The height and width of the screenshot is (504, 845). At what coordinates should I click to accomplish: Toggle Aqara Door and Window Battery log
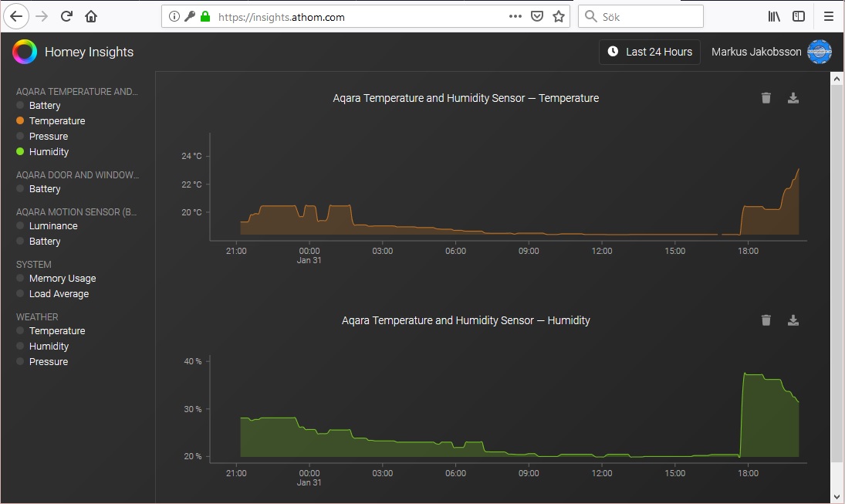(45, 189)
